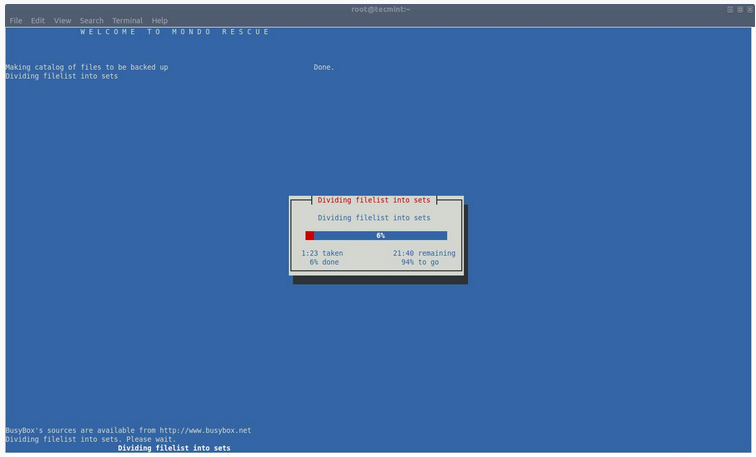Click the red progress bar fill
This screenshot has width=756, height=457.
310,235
